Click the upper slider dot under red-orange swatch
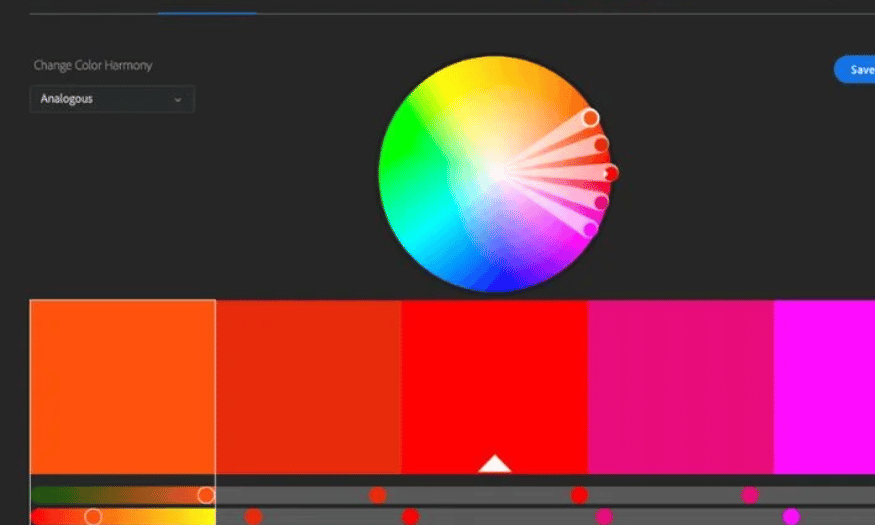 point(378,495)
